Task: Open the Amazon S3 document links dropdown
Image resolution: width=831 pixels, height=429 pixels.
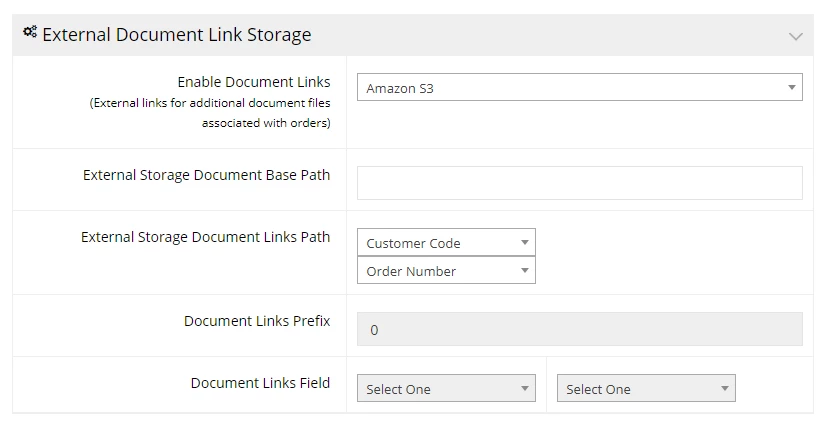Action: pos(580,87)
